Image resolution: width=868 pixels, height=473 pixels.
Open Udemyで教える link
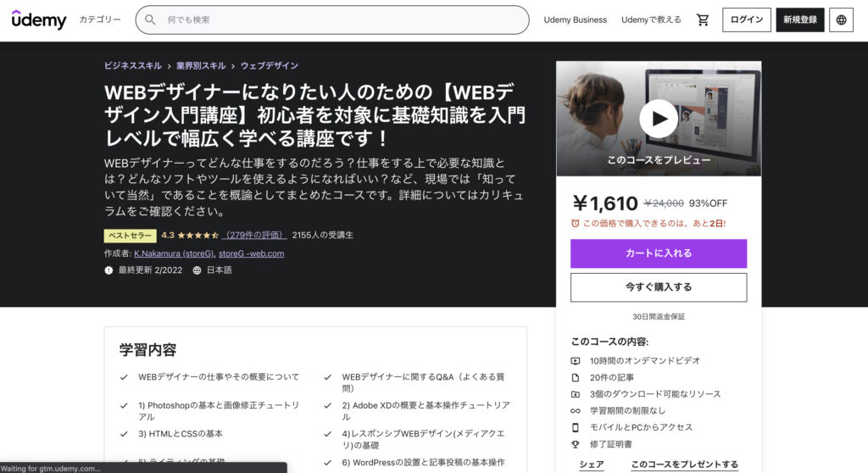tap(651, 20)
